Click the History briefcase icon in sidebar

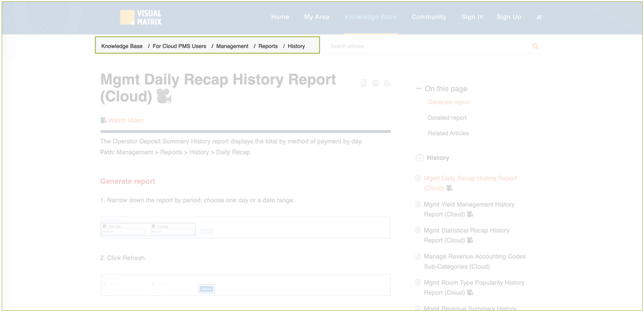click(420, 158)
